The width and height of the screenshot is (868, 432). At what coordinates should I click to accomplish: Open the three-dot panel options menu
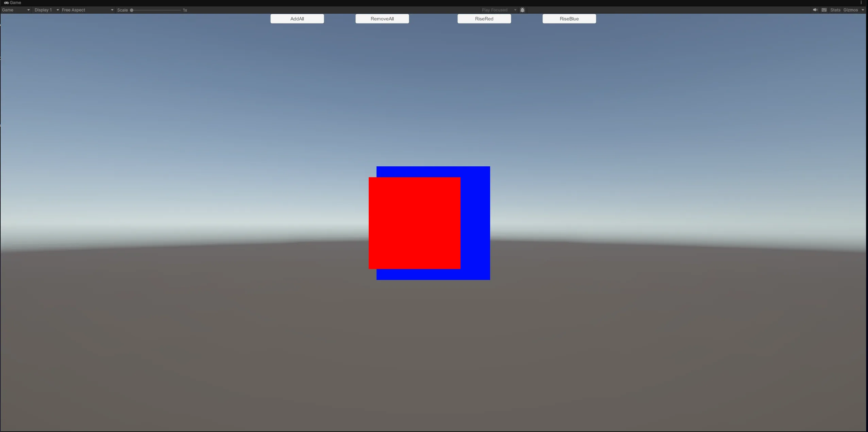point(861,3)
